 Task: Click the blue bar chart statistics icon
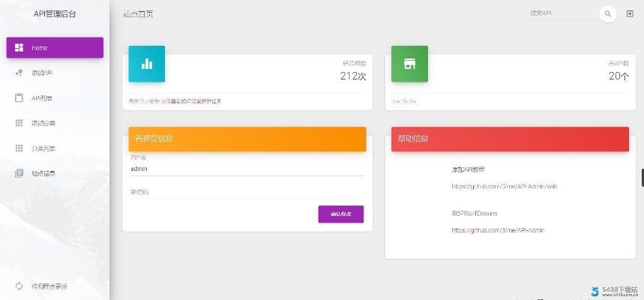[147, 64]
